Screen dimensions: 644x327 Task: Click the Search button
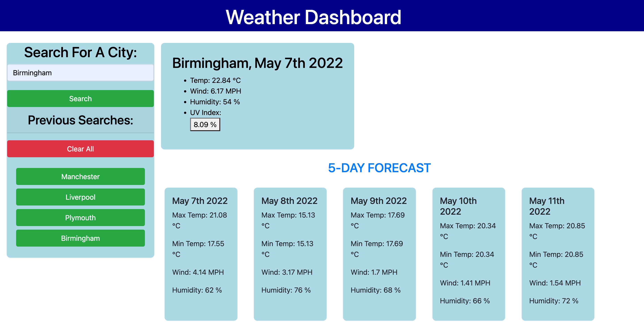click(80, 99)
